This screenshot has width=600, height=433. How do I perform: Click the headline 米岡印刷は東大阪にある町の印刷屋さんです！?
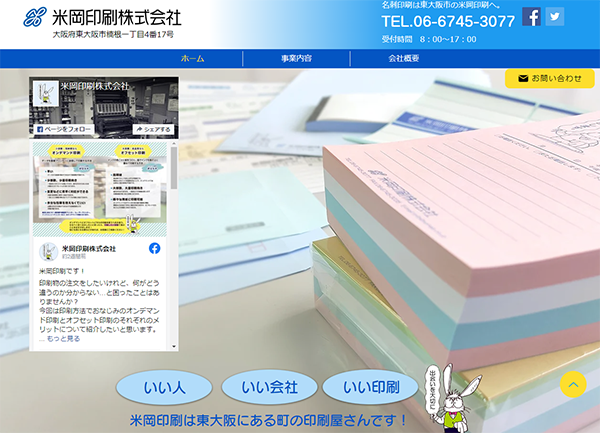pos(268,421)
